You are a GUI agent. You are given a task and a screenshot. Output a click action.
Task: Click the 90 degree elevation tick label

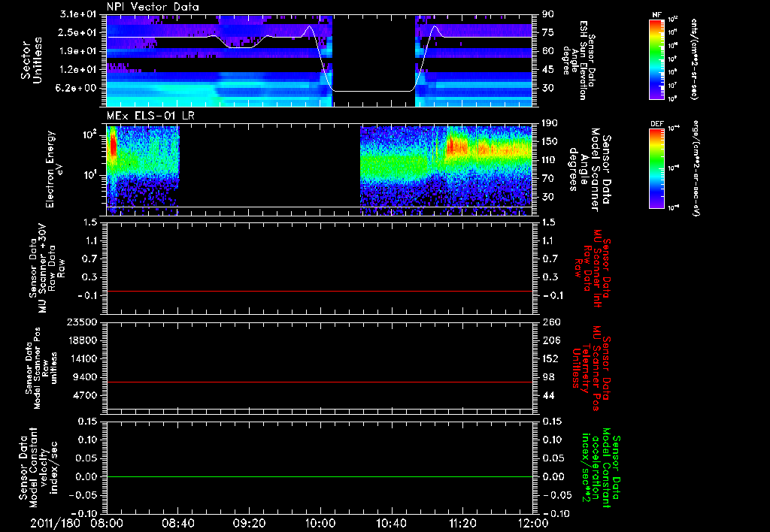548,14
